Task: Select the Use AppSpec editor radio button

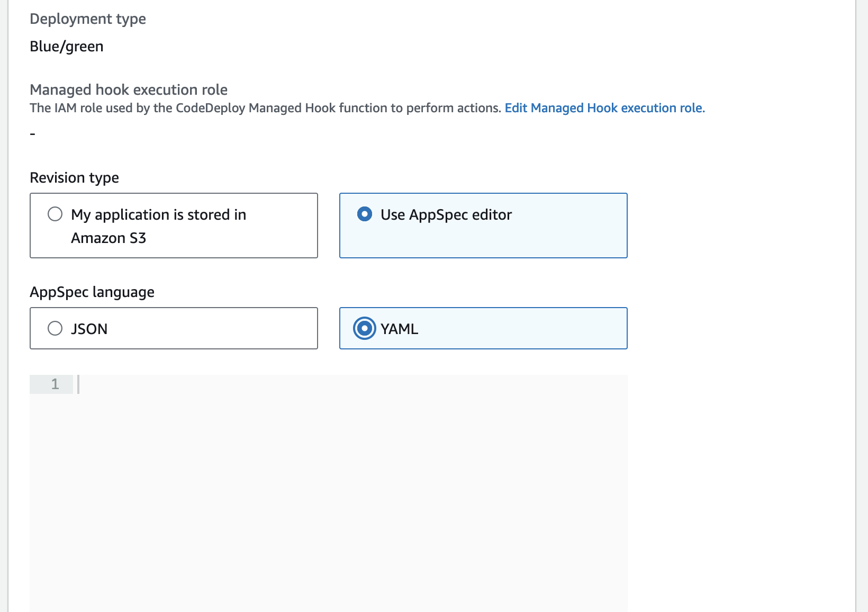Action: 364,214
